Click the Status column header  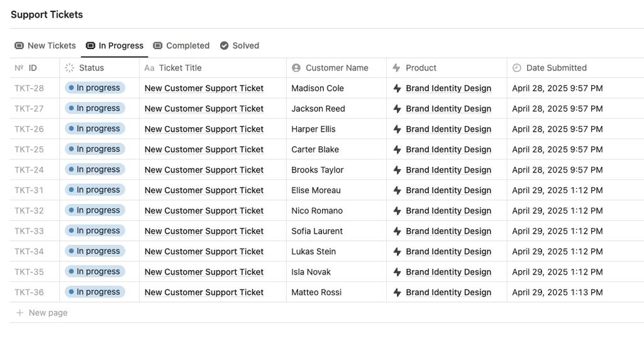[x=99, y=68]
